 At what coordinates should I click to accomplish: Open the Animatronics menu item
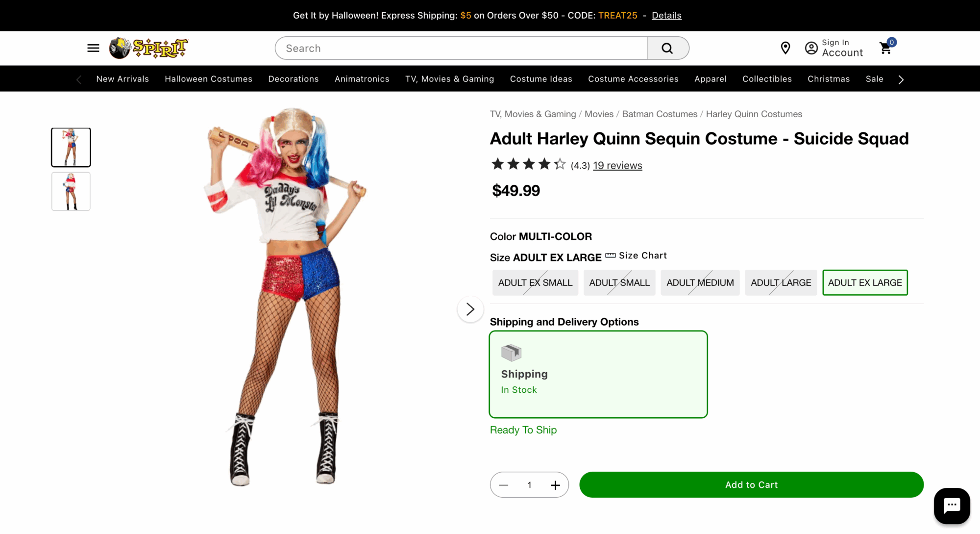(x=362, y=79)
